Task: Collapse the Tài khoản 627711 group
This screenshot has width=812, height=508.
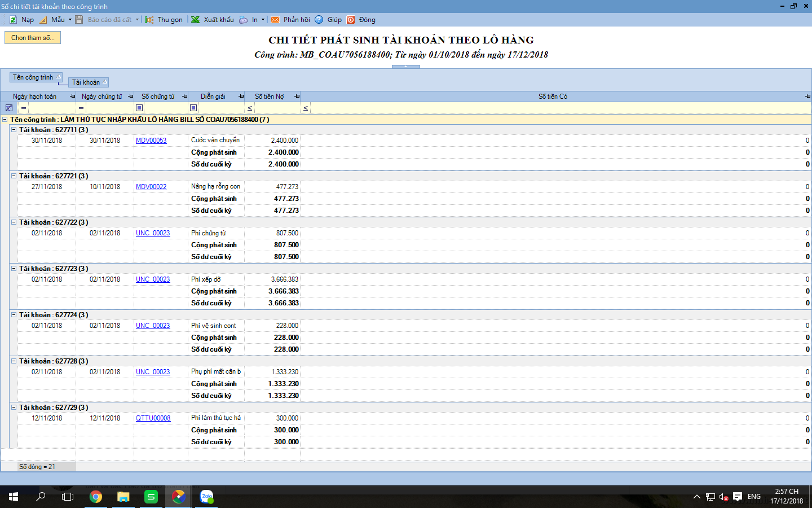Action: pyautogui.click(x=14, y=130)
